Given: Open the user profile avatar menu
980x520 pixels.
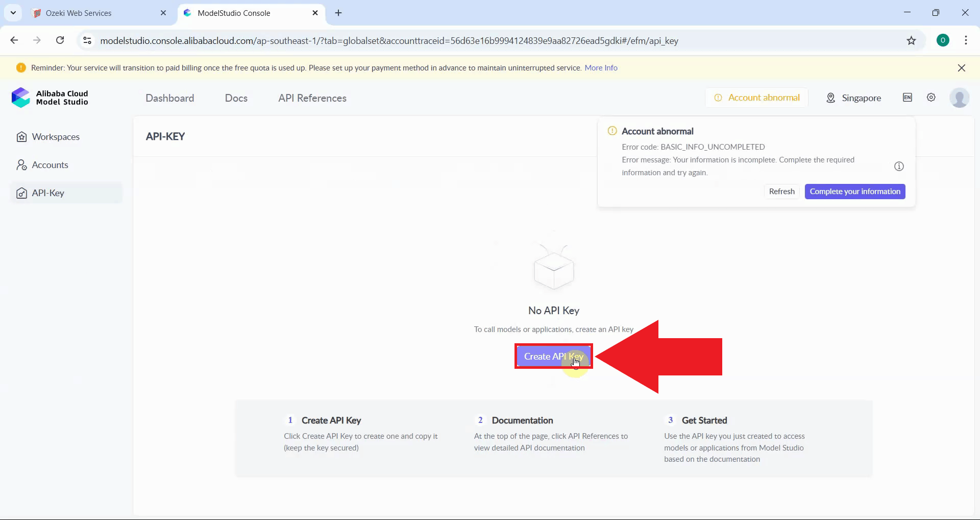Looking at the screenshot, I should coord(960,98).
